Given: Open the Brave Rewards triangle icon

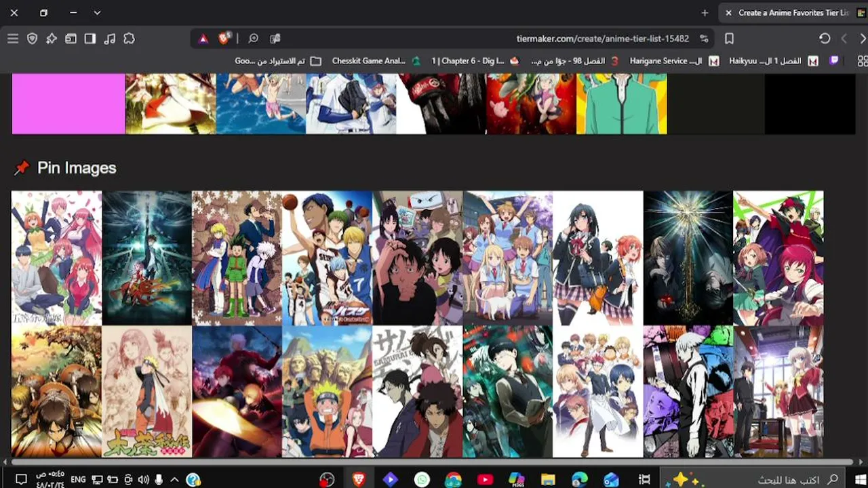Looking at the screenshot, I should click(203, 39).
